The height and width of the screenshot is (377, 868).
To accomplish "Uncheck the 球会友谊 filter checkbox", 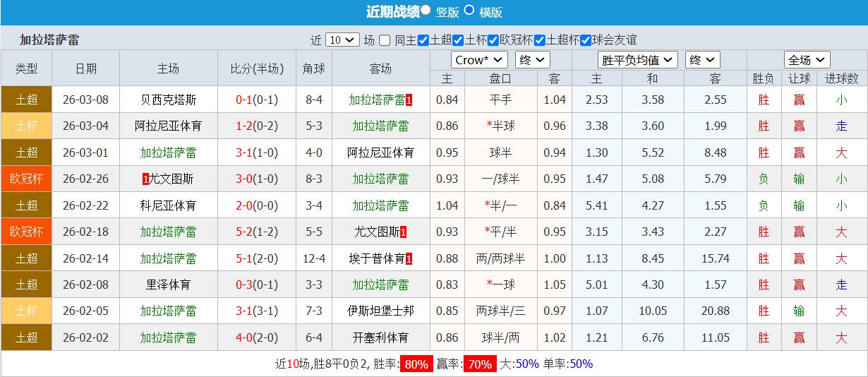I will (x=586, y=40).
